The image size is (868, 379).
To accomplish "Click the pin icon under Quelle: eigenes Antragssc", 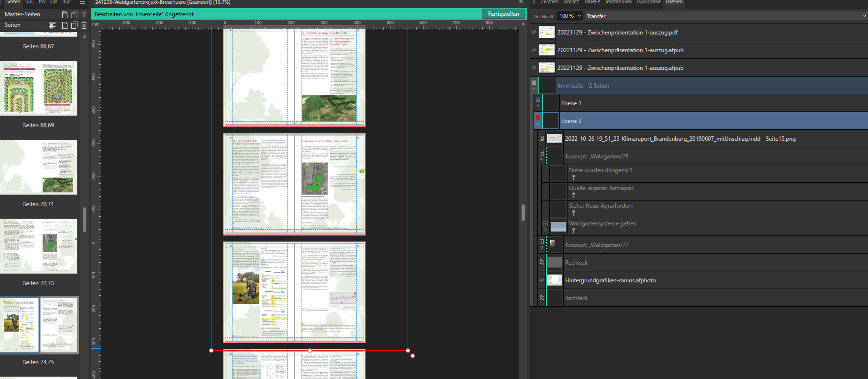I will point(574,195).
